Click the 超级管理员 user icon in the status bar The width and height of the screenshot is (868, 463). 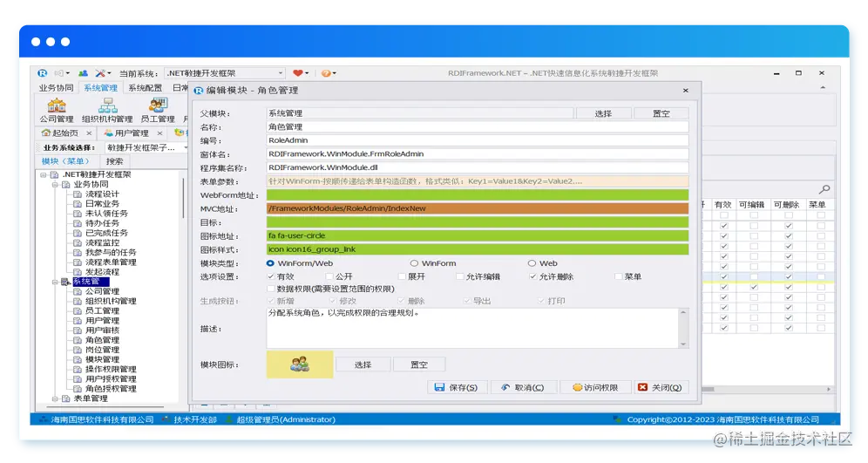tap(229, 419)
